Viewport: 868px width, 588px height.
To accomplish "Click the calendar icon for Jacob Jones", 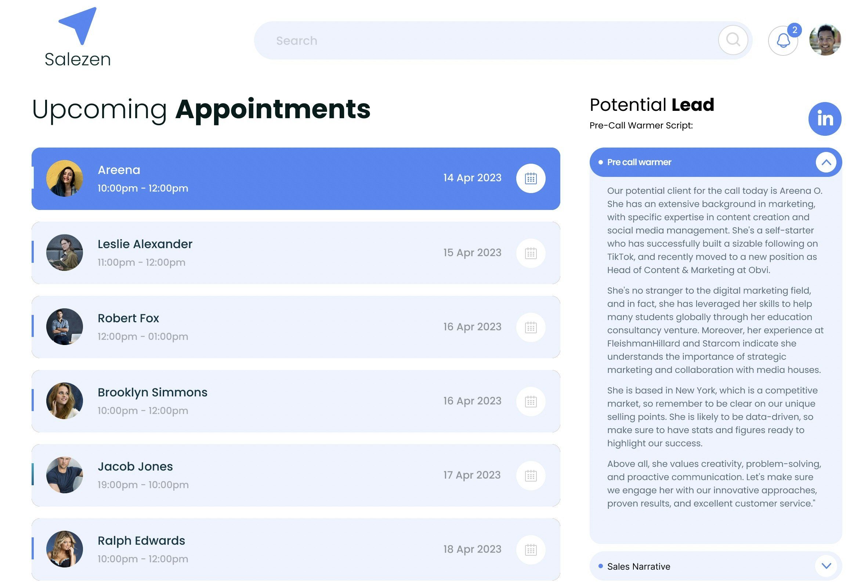I will [530, 476].
